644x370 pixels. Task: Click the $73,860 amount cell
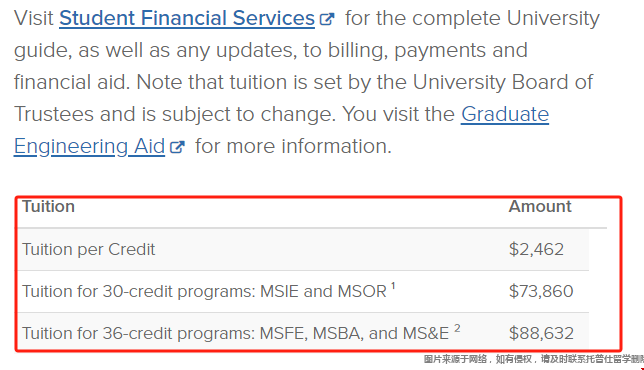(541, 291)
